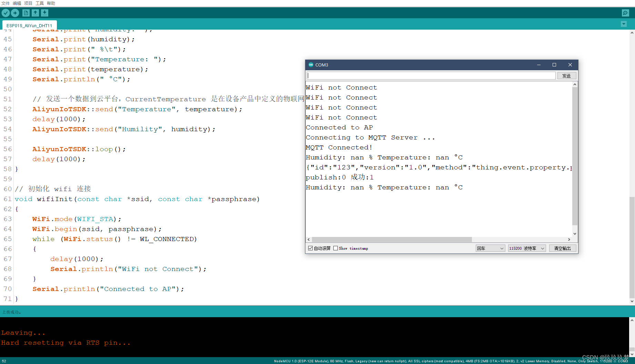
Task: Focus the COM3 serial input field
Action: 431,76
